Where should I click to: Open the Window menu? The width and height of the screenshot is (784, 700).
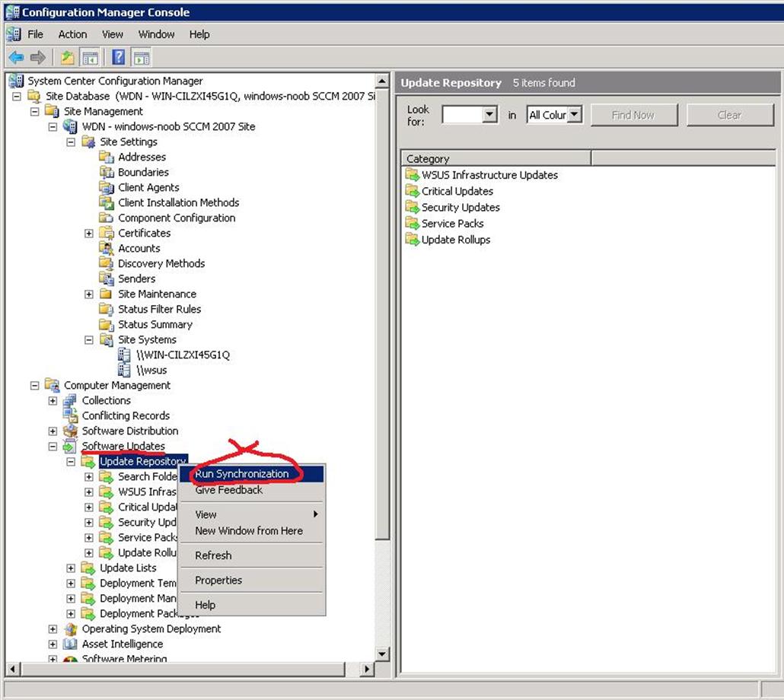click(x=157, y=34)
